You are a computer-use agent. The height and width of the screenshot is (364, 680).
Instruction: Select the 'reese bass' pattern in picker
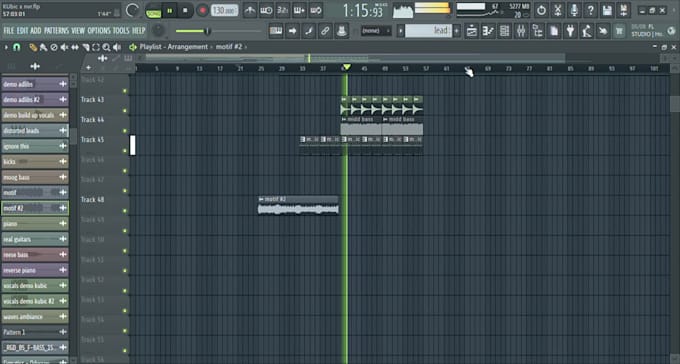pyautogui.click(x=35, y=255)
